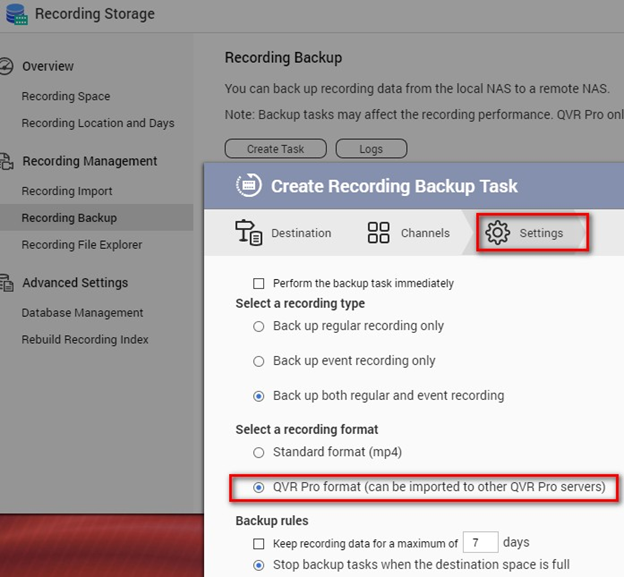Select Back up both regular and event recording
Viewport: 624px width, 578px height.
click(x=259, y=396)
